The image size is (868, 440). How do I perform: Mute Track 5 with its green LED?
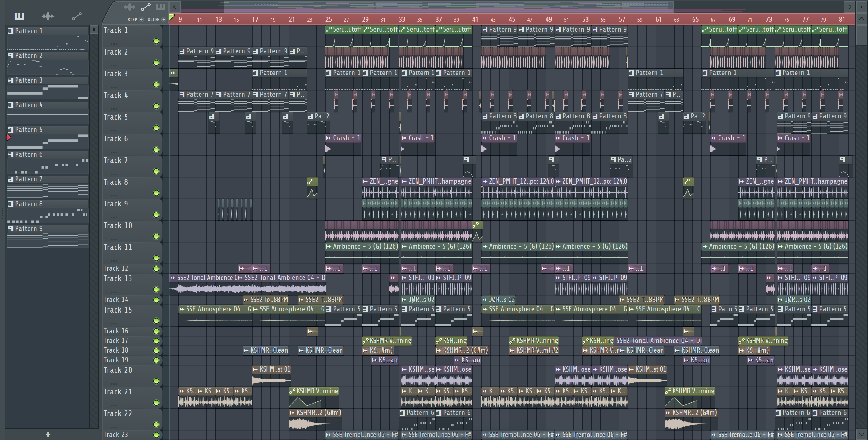tap(156, 128)
